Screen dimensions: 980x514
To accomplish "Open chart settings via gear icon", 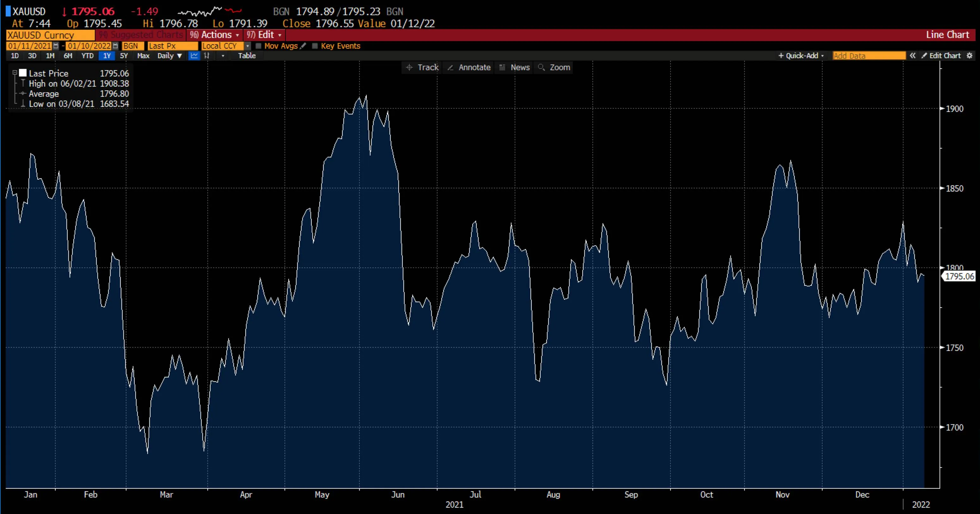I will coord(970,56).
